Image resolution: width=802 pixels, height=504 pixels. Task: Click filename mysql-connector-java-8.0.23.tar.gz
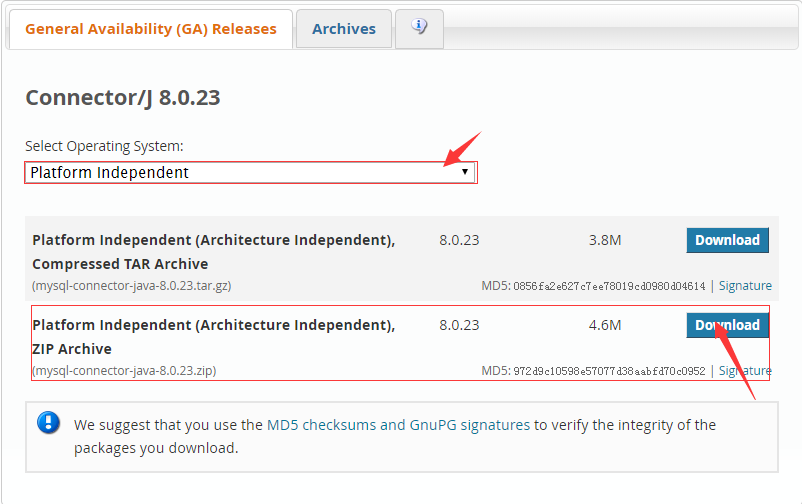(x=131, y=286)
